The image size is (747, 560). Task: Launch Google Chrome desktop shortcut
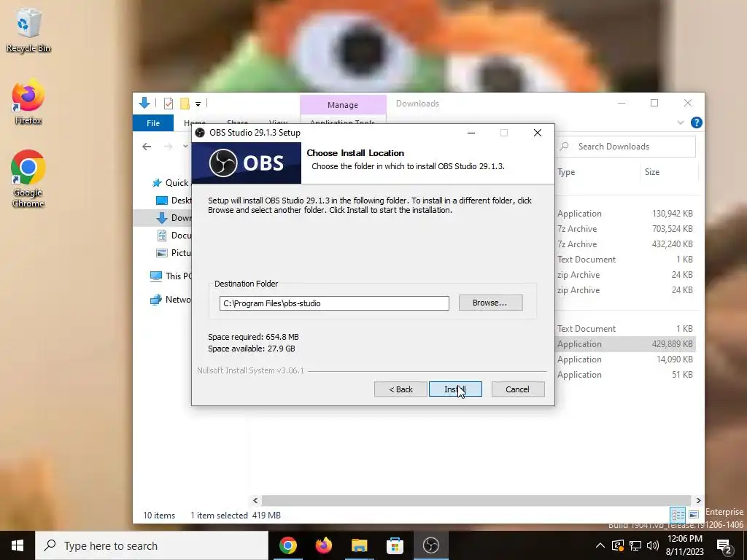pos(28,179)
